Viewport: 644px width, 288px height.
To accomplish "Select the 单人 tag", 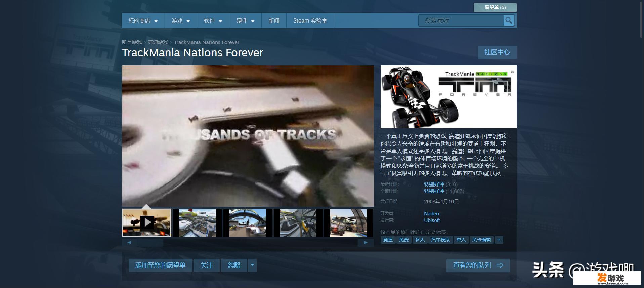I will coord(461,240).
